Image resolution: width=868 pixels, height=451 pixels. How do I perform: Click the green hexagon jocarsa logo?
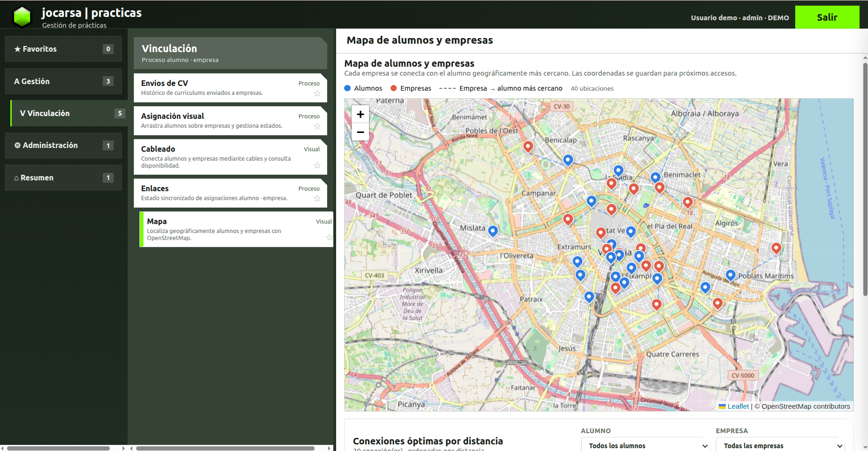[22, 17]
